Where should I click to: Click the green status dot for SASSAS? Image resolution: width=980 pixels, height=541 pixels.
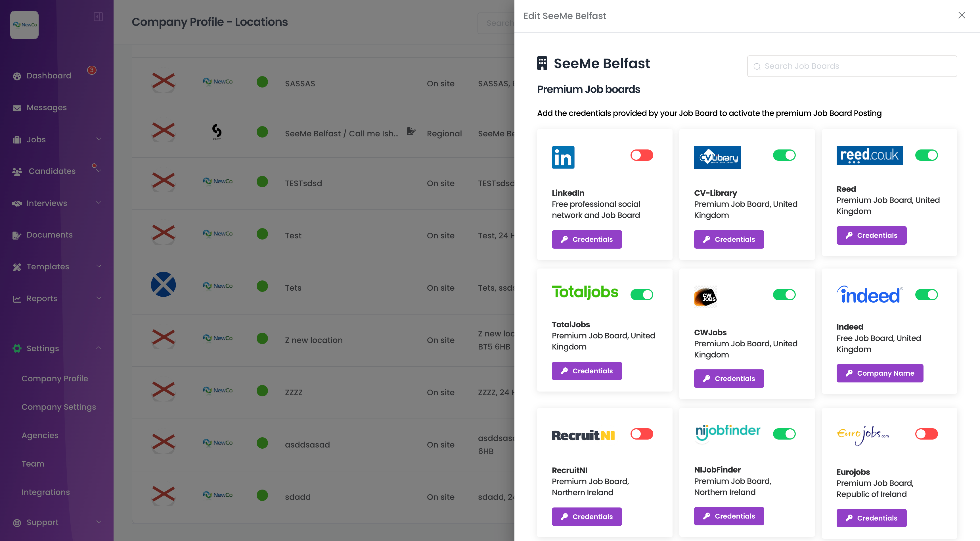(262, 82)
